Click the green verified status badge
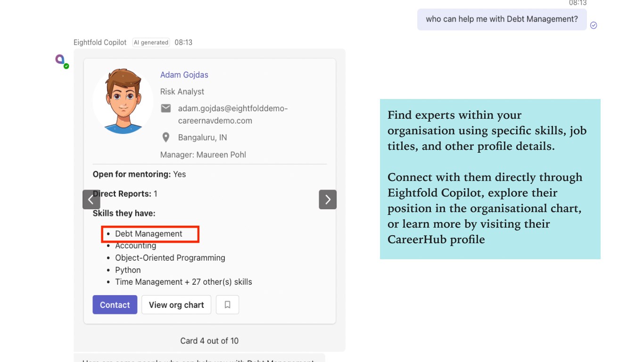 [66, 66]
